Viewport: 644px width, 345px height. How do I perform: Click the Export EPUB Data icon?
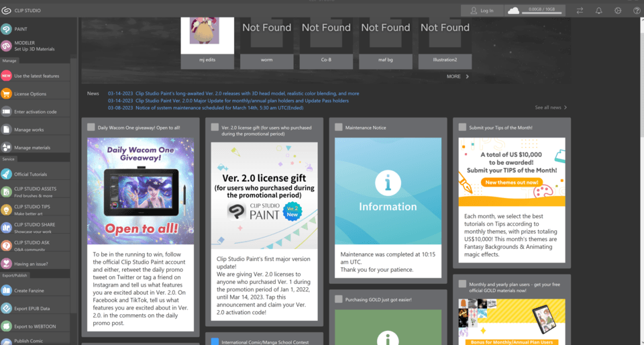pyautogui.click(x=6, y=308)
